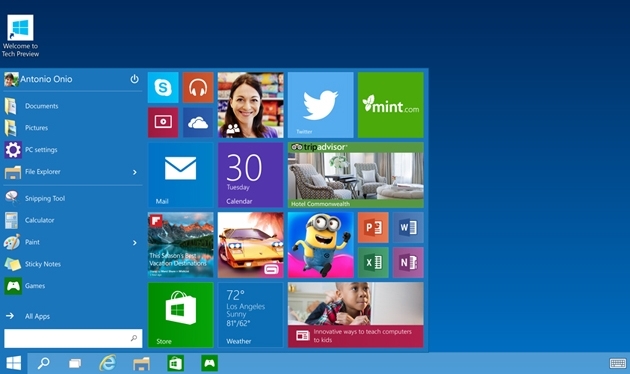Open Task View from the taskbar
This screenshot has width=630, height=374.
(x=75, y=364)
